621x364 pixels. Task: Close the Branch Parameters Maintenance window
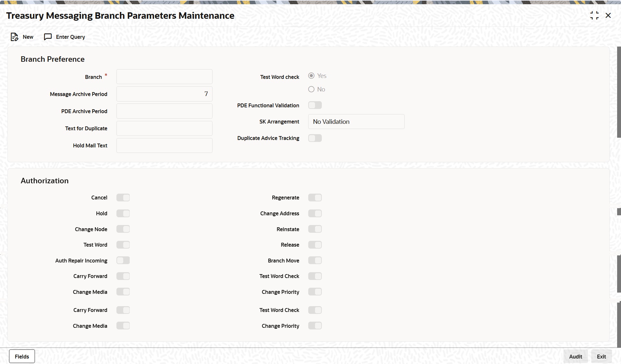pyautogui.click(x=608, y=16)
